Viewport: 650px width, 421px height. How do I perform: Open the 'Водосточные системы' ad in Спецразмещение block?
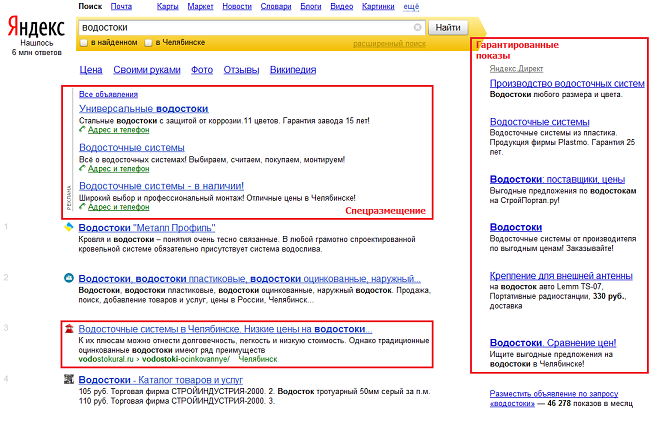click(132, 148)
